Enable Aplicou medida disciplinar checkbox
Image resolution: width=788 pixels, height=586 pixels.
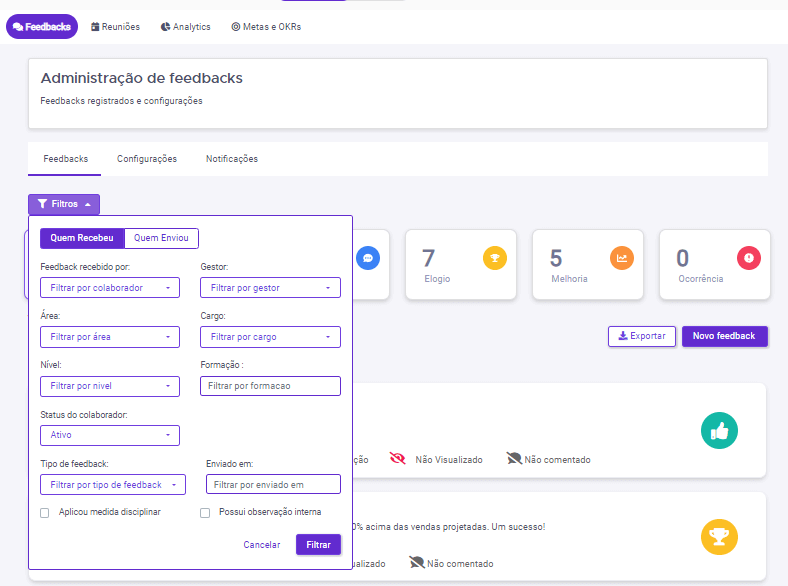point(44,512)
